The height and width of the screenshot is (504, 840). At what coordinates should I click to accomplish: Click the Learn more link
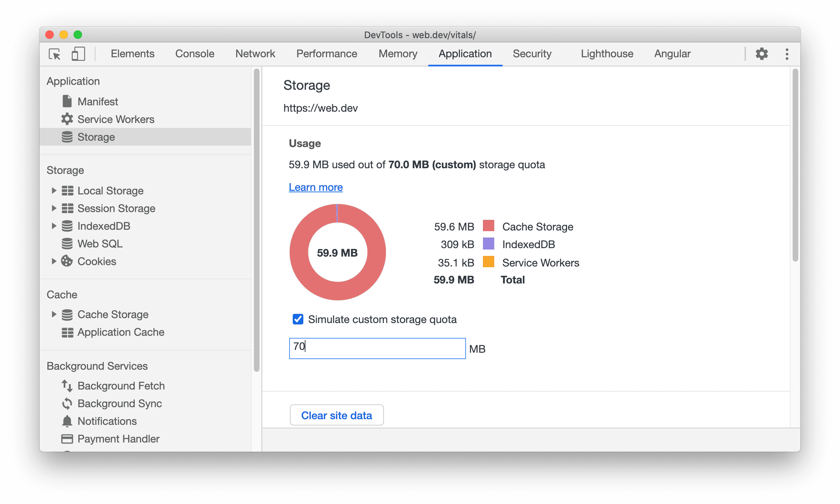(316, 187)
